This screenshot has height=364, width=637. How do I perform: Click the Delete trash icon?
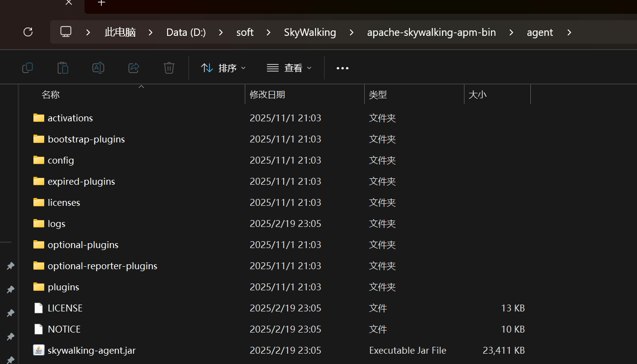tap(169, 68)
